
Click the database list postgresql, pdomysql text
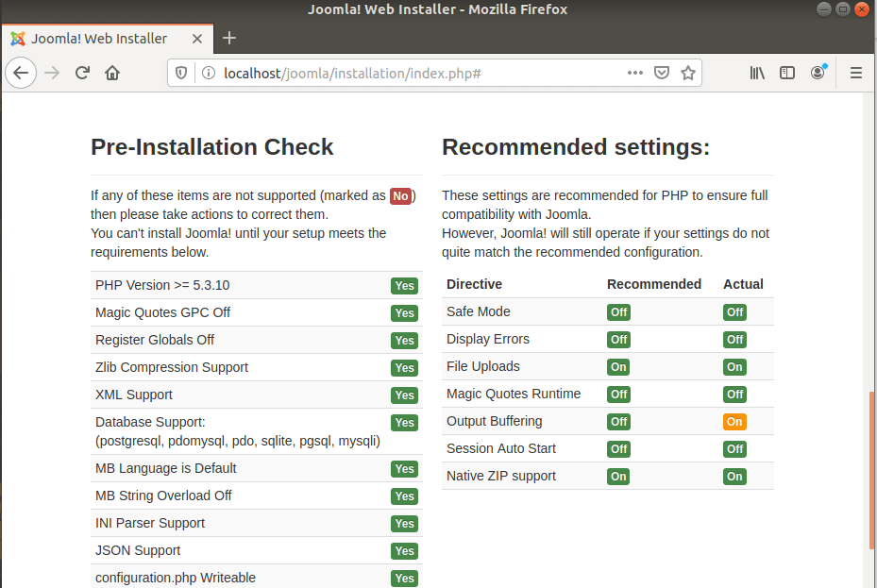(x=238, y=441)
